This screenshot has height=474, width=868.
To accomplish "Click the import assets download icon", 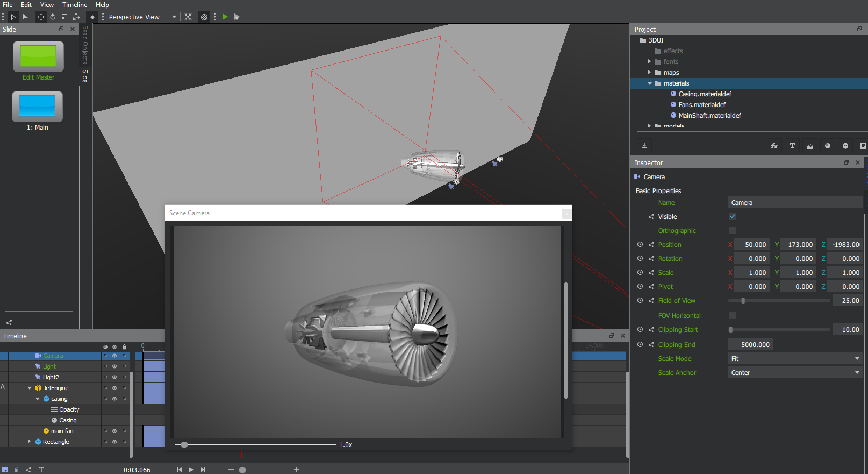I will click(x=644, y=146).
